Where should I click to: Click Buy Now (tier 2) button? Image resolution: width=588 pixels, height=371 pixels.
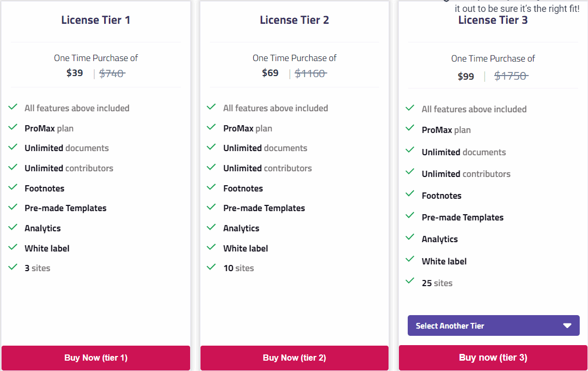pyautogui.click(x=294, y=358)
